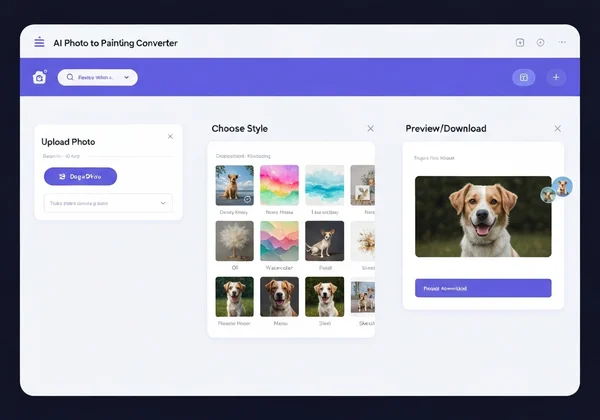Select the third dog portrait in bottom row
600x420 pixels.
[x=324, y=297]
